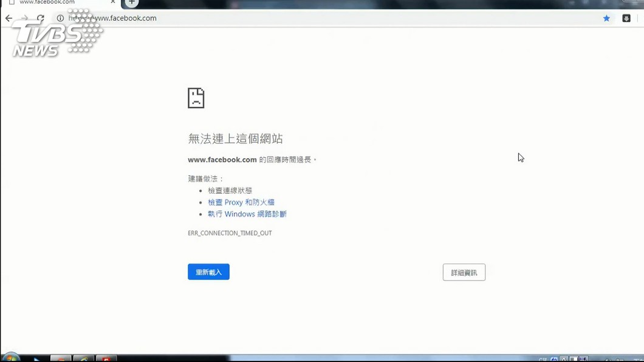Click the blue 重新載入 button
Screen dimensions: 644x362
[208, 272]
